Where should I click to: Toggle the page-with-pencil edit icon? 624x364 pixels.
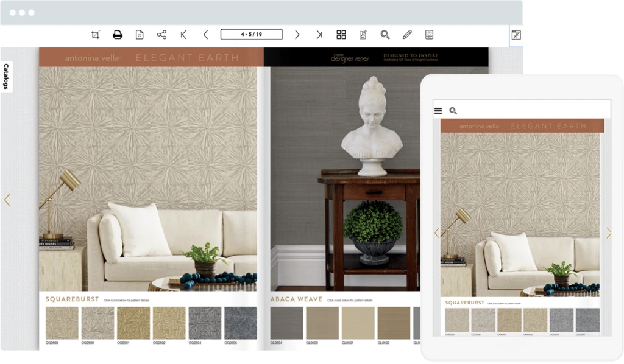pos(362,34)
